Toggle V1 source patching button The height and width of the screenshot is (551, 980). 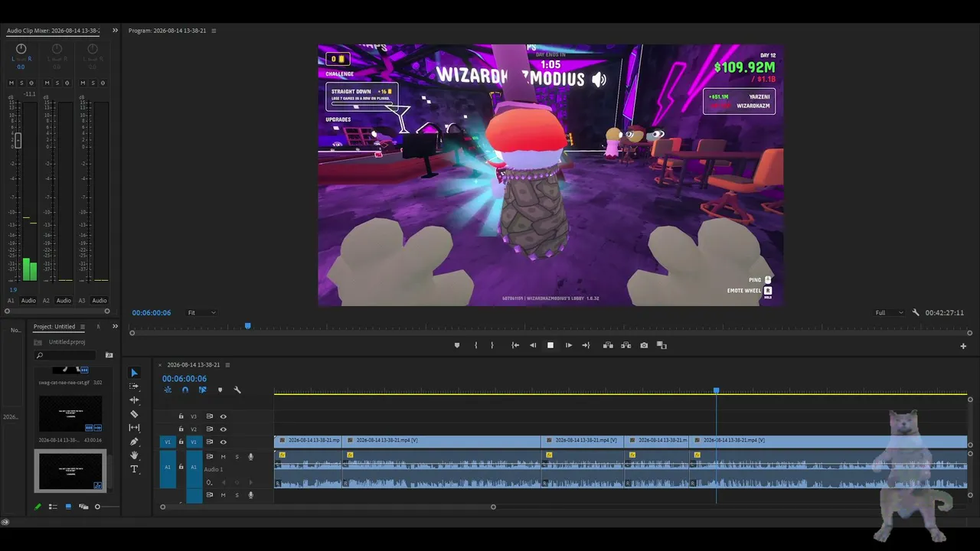(x=168, y=442)
